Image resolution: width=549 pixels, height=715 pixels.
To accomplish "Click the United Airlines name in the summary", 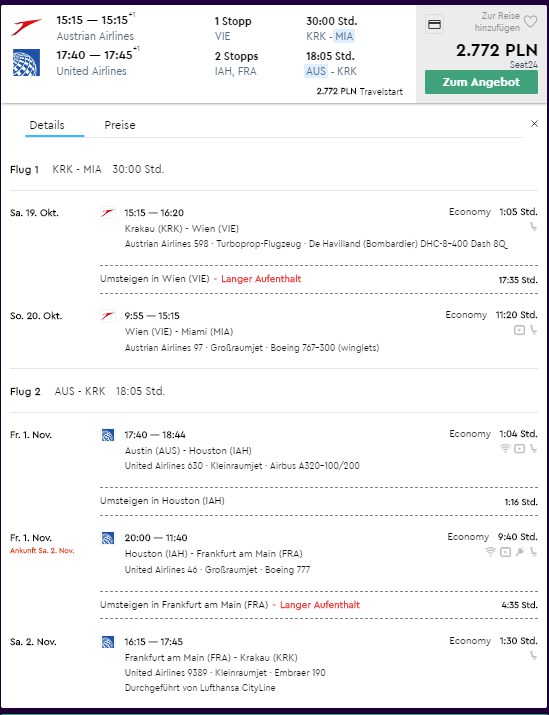I will coord(91,71).
